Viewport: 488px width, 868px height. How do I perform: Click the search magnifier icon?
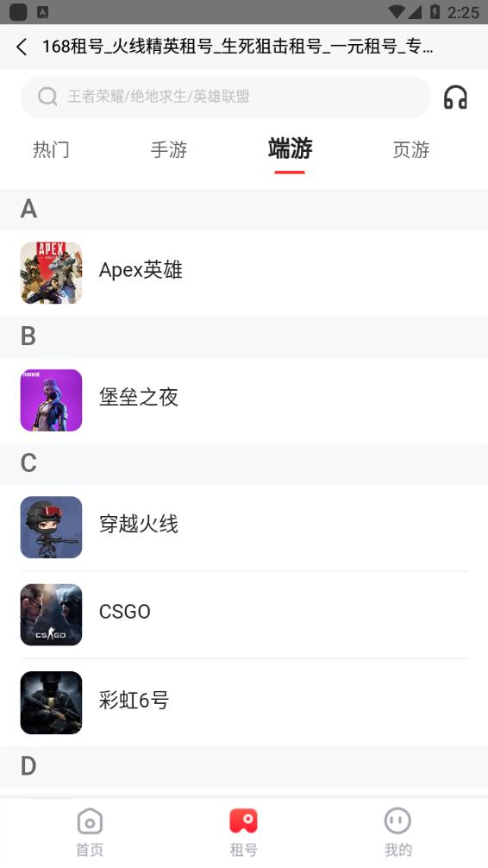[47, 97]
